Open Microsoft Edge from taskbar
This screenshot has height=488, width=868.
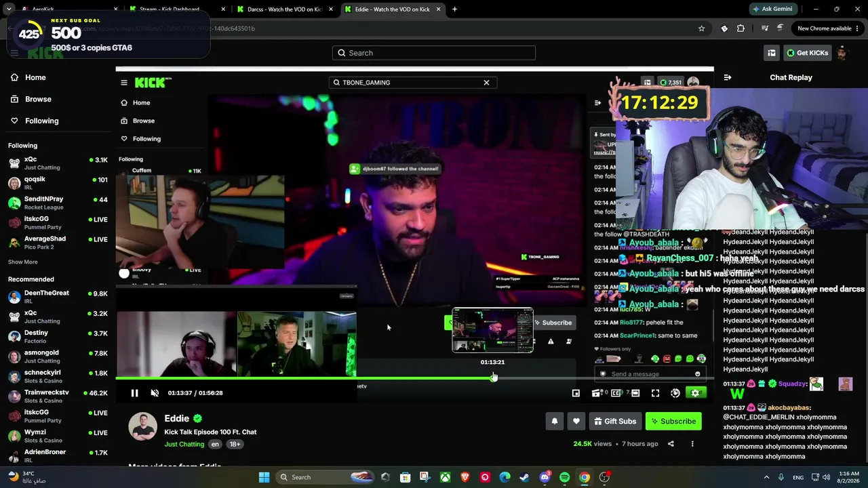tap(505, 477)
